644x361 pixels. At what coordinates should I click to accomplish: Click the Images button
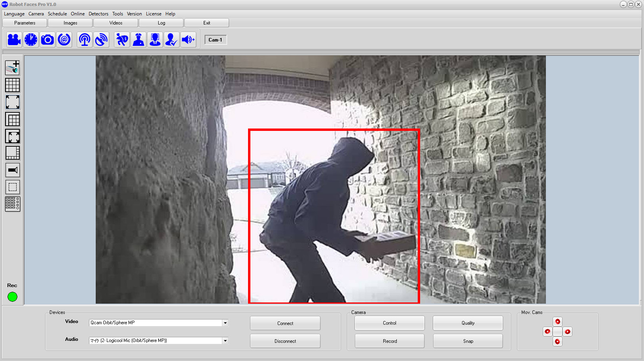(70, 23)
